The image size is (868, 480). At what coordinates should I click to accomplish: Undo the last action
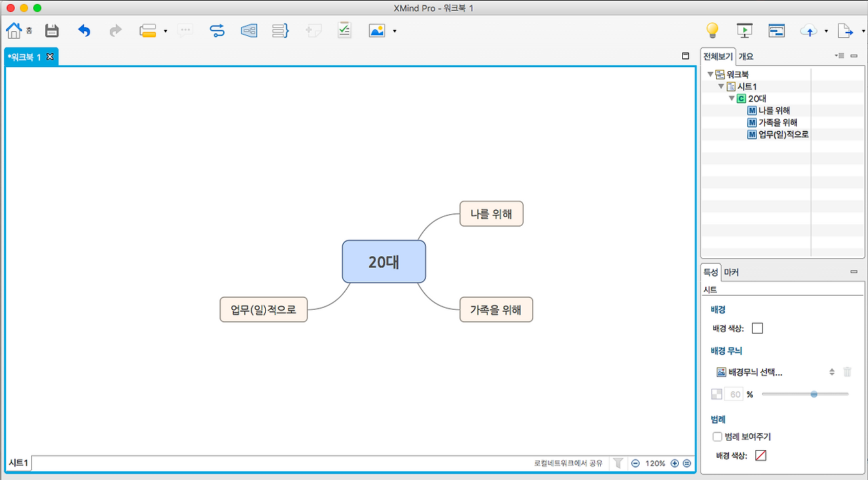[x=84, y=31]
